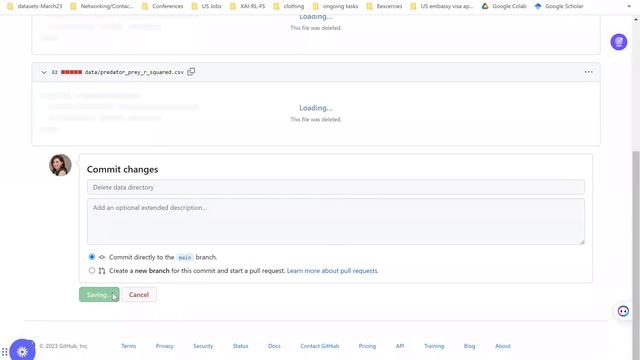The height and width of the screenshot is (360, 640).
Task: Copy file path of predator_prey_r_squared.csv
Action: tap(191, 72)
